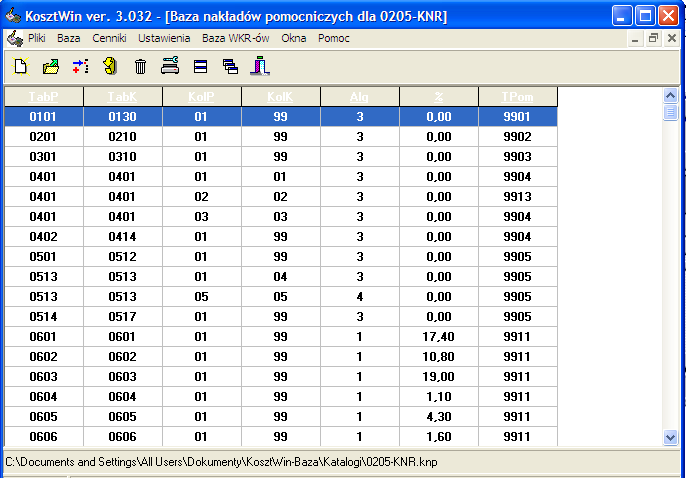The image size is (686, 478).
Task: Select the 1,60 percentage cell
Action: point(439,436)
